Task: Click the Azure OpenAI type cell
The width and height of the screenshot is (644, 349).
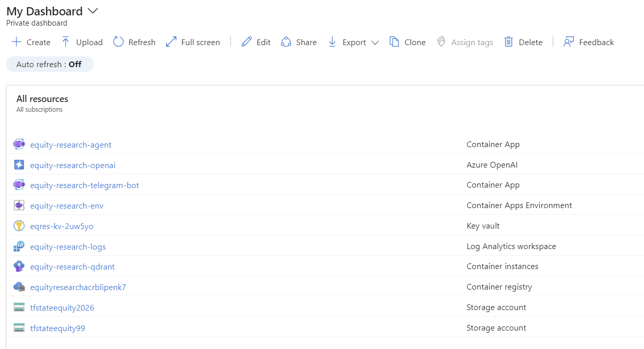Action: (x=492, y=165)
